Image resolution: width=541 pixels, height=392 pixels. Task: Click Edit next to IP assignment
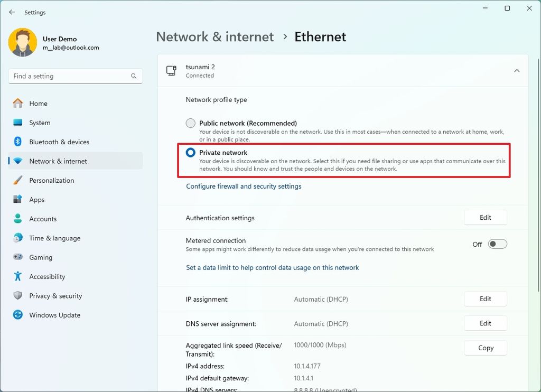(x=485, y=298)
